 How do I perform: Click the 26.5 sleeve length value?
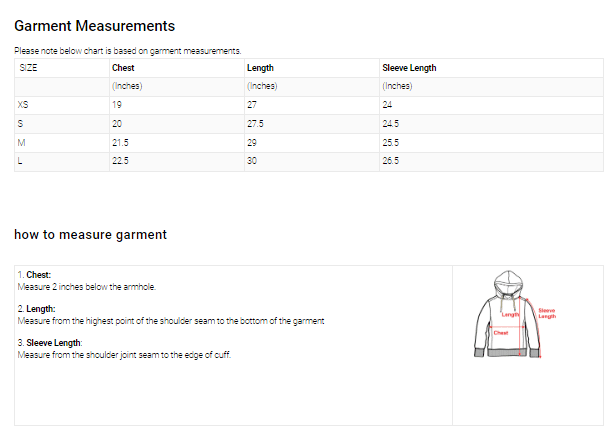pyautogui.click(x=390, y=161)
